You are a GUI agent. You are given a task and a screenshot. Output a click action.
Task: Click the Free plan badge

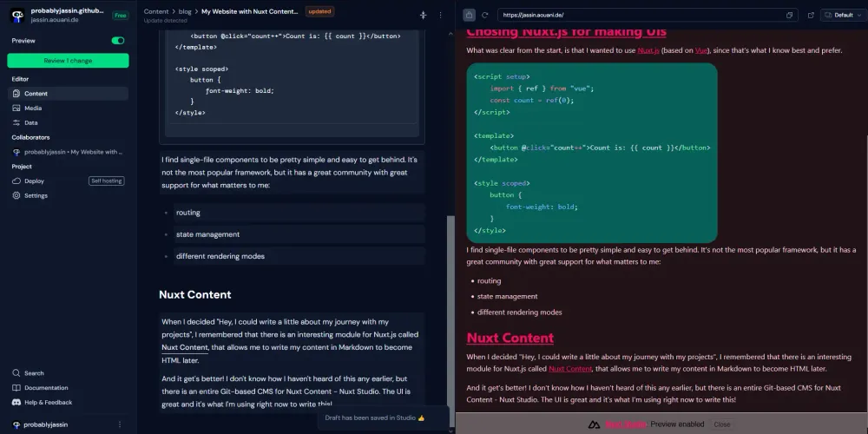pyautogui.click(x=120, y=16)
